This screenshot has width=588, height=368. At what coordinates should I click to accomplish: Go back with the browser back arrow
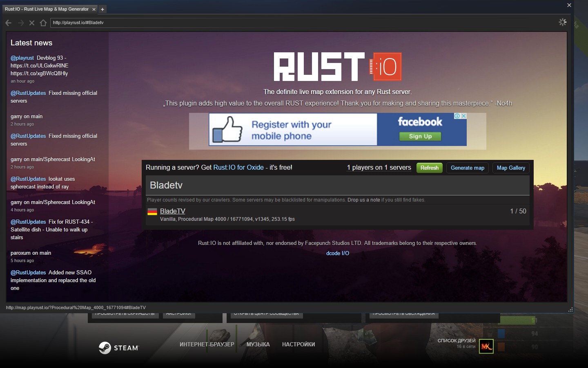(9, 23)
